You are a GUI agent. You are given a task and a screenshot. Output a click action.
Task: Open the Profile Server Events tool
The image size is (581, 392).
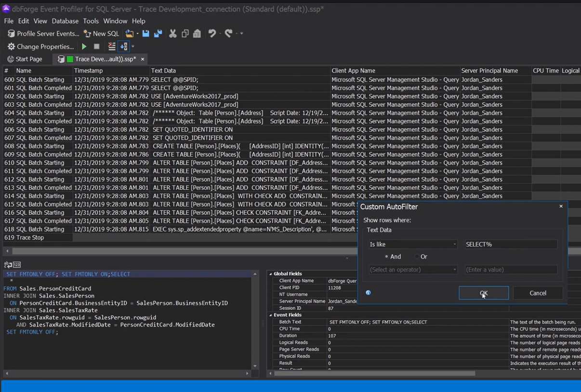42,33
